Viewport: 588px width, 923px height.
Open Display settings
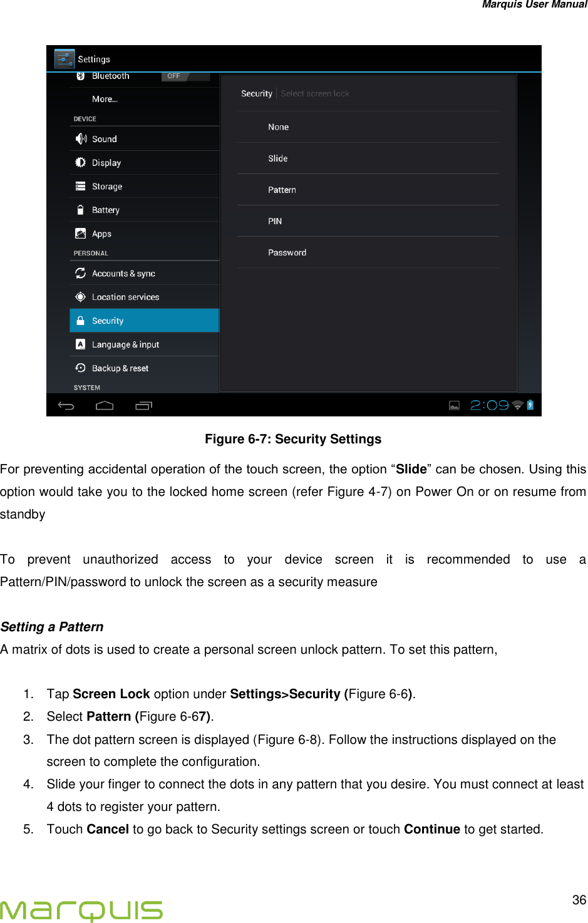pyautogui.click(x=81, y=162)
